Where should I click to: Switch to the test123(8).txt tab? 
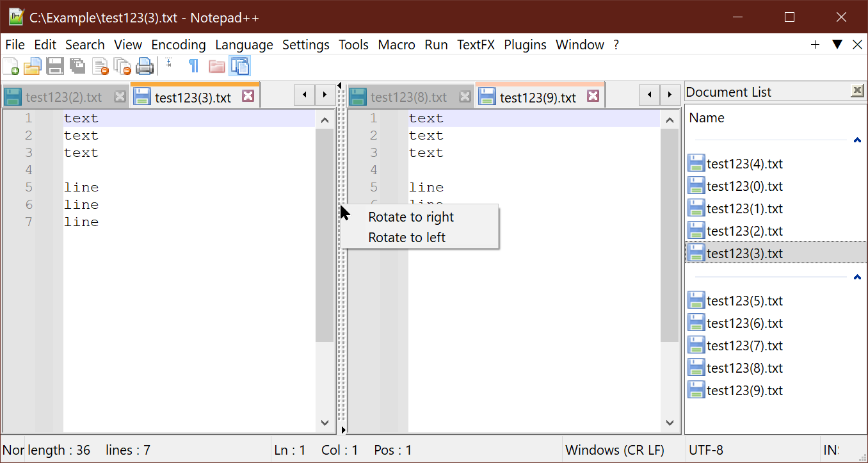click(408, 97)
